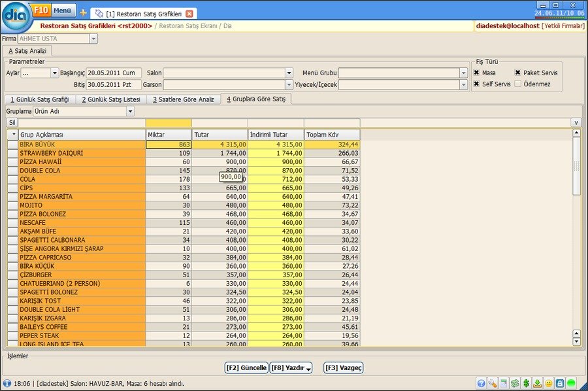
Task: Click the tag icon on the Restoran Satış Grafikleri tab
Action: click(x=99, y=14)
